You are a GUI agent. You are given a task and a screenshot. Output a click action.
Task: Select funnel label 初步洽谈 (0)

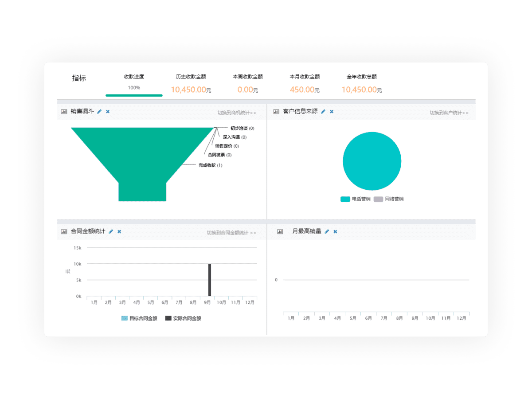[242, 129]
